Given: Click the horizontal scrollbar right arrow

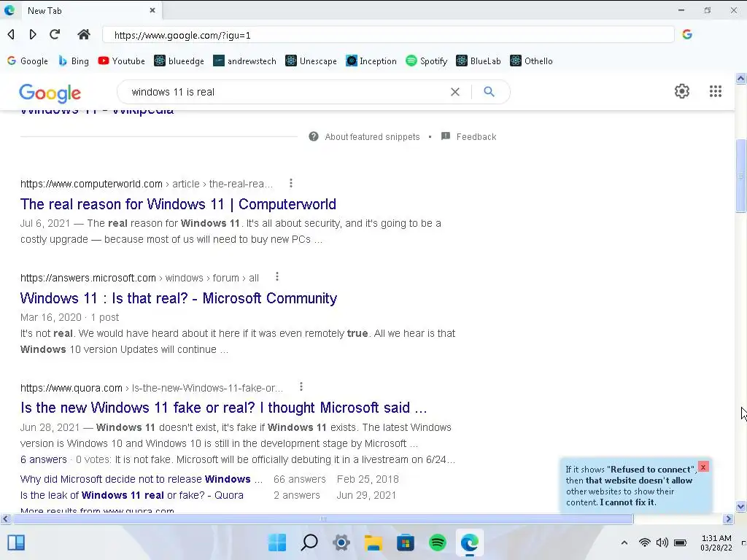Looking at the screenshot, I should (x=728, y=518).
